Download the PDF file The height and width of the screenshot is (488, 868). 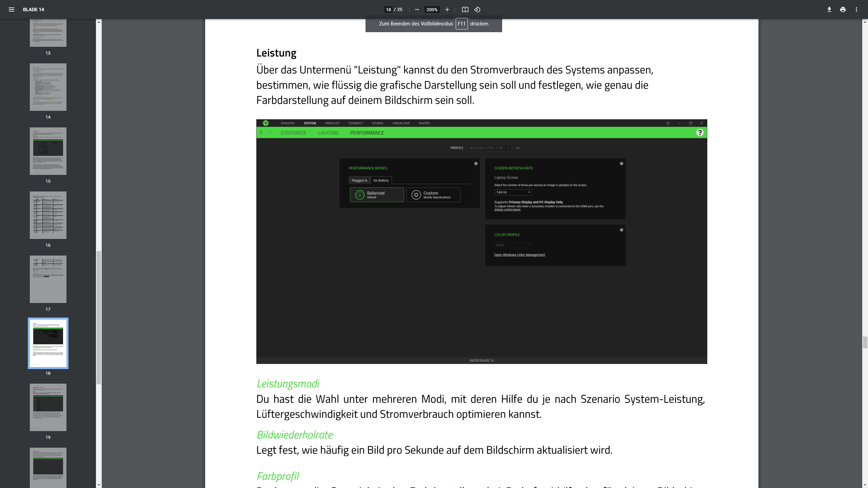pyautogui.click(x=829, y=9)
